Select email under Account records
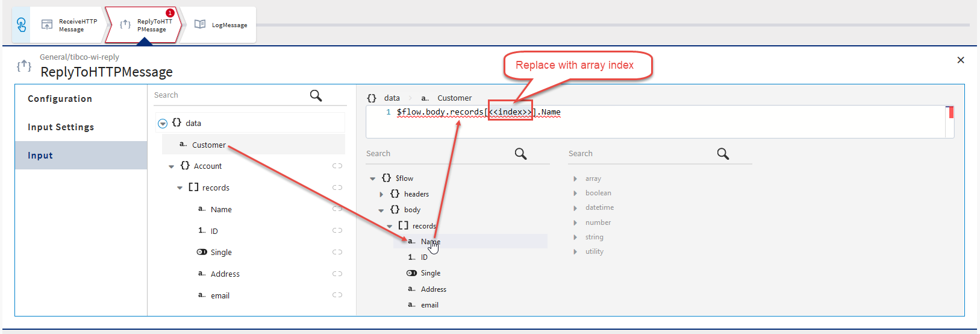Screen dimensions: 980x334 tap(220, 296)
